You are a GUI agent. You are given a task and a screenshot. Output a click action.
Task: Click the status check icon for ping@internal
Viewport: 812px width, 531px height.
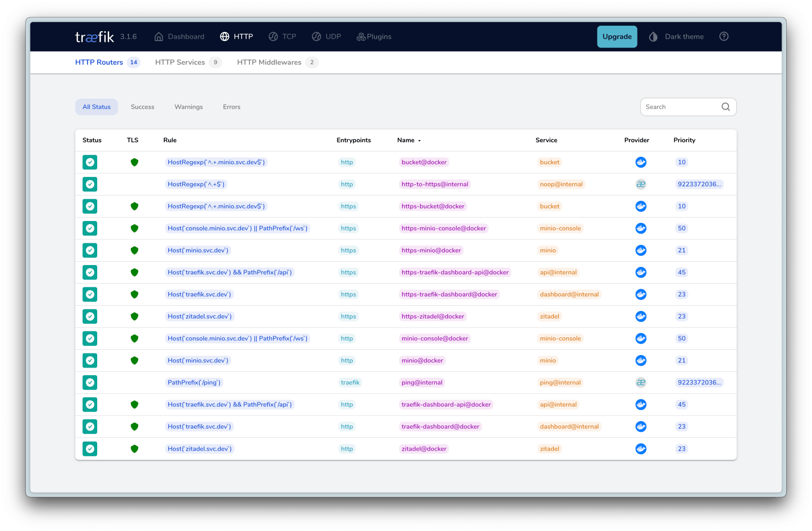(x=90, y=383)
